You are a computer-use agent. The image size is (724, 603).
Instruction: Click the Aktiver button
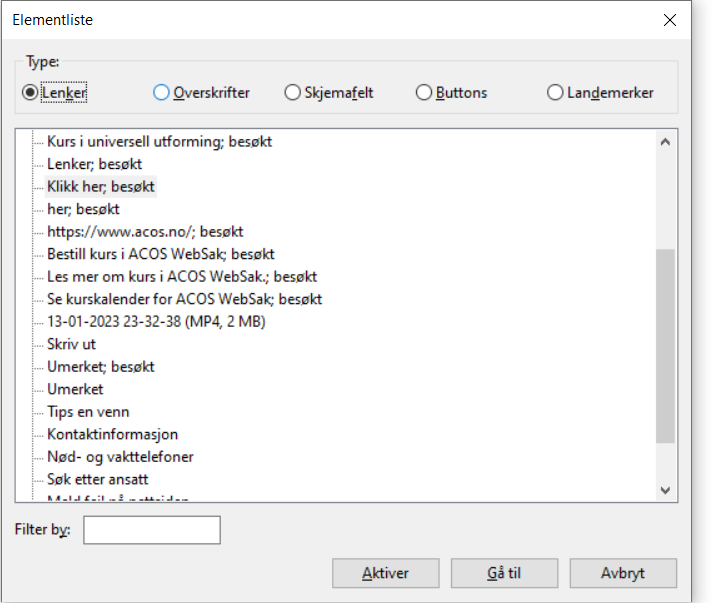point(385,573)
